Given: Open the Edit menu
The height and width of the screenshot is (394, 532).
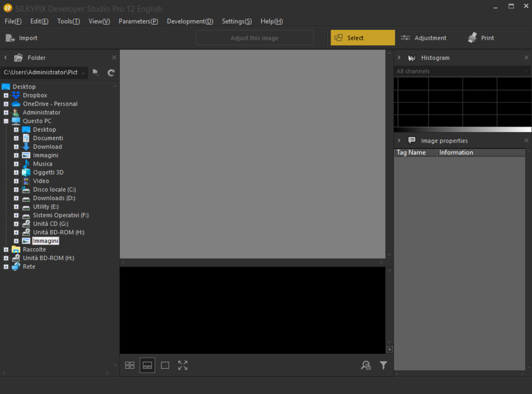Looking at the screenshot, I should coord(39,21).
